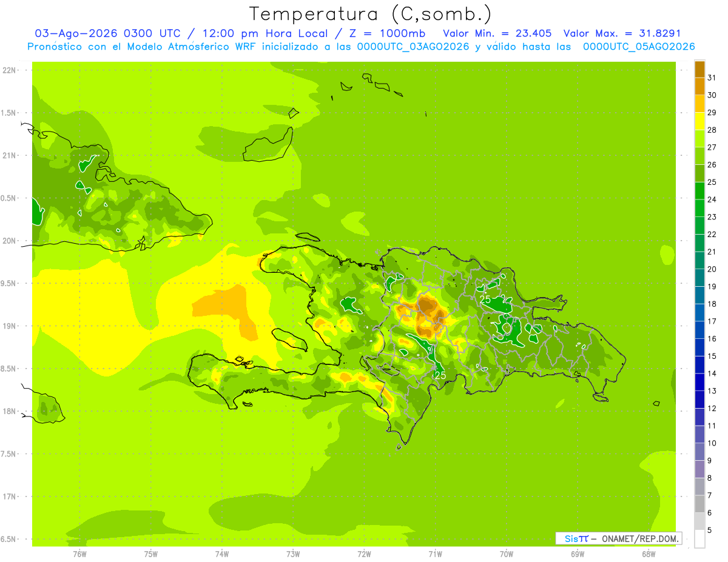The height and width of the screenshot is (562, 728).
Task: Pick the blue legend swatch between 15 and 16
Action: (x=699, y=347)
